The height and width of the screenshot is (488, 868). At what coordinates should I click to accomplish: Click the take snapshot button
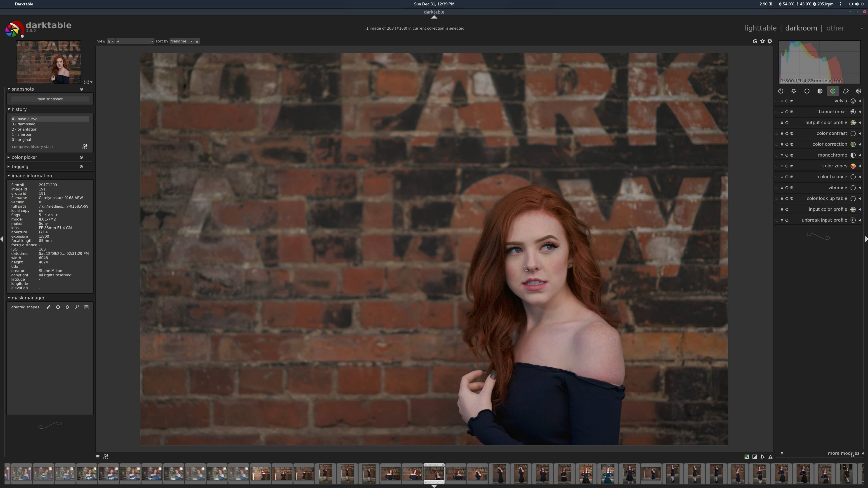tap(50, 99)
